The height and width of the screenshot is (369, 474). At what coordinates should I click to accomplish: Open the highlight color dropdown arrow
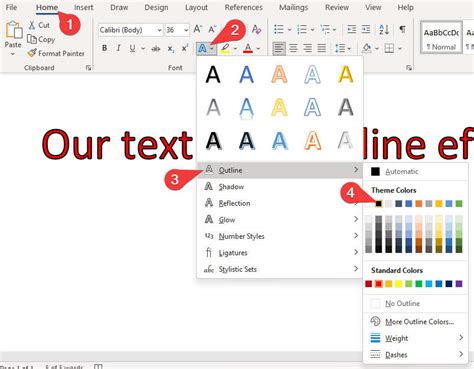(x=235, y=49)
